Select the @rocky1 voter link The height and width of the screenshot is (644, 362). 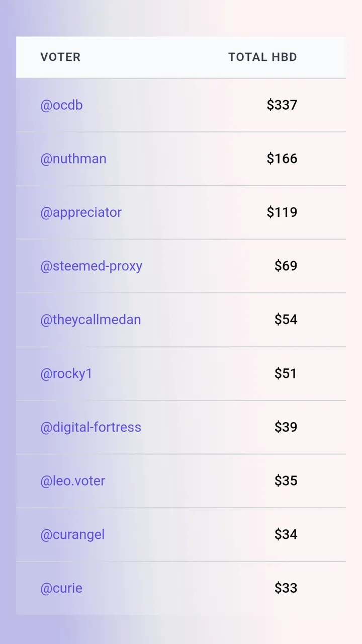66,373
